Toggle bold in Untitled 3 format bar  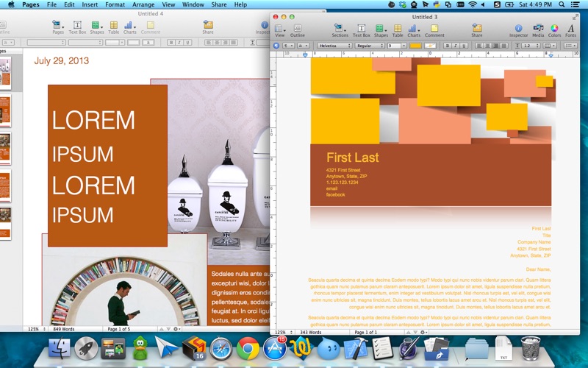coord(446,46)
